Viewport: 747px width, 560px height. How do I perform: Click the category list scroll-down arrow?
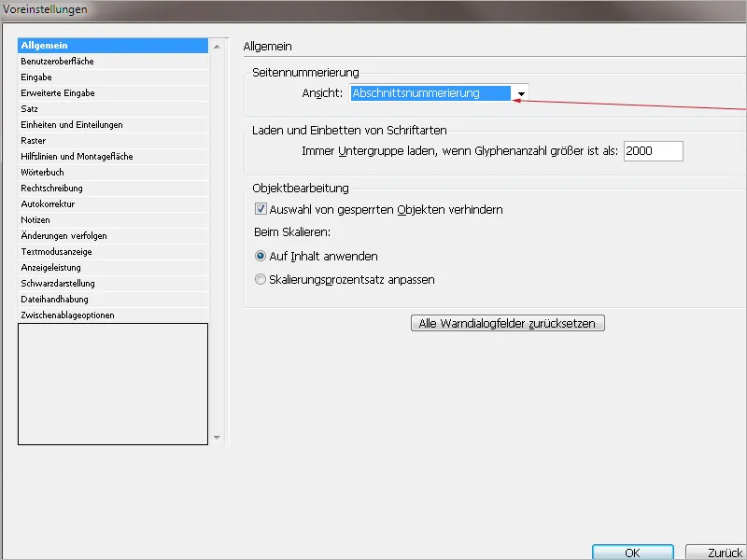click(217, 437)
